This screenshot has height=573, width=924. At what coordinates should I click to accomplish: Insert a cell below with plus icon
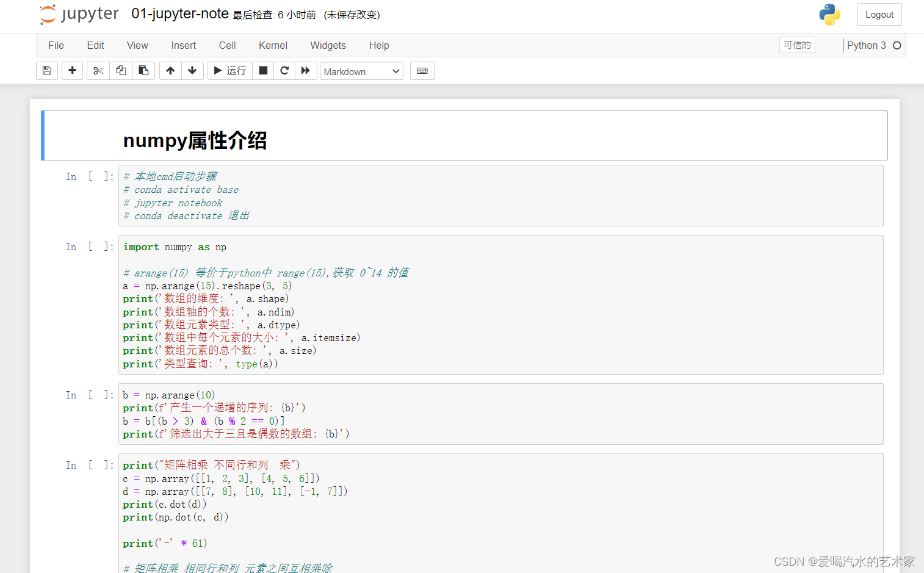point(72,71)
